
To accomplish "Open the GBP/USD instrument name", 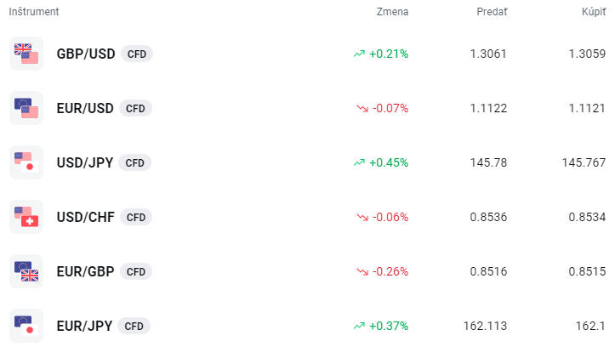I will (x=86, y=54).
